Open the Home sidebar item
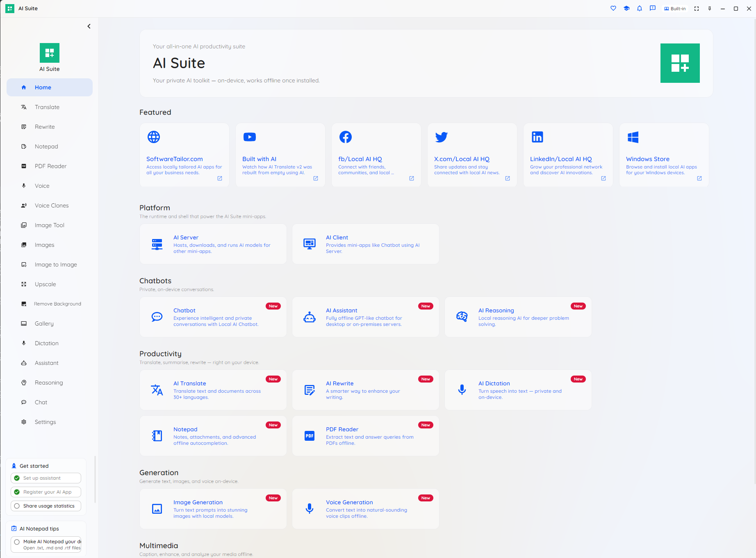756x558 pixels. pos(50,87)
